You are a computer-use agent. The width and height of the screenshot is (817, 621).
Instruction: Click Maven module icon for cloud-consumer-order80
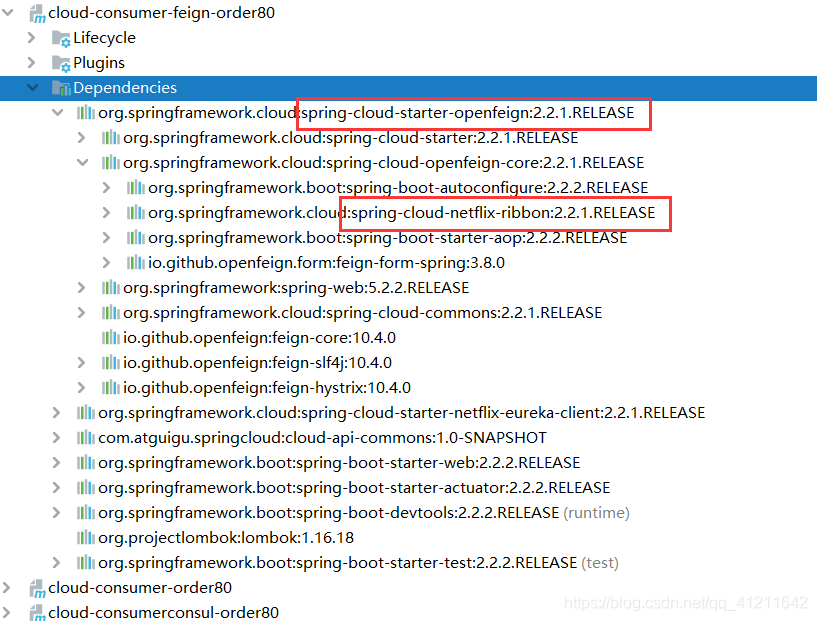(x=37, y=589)
